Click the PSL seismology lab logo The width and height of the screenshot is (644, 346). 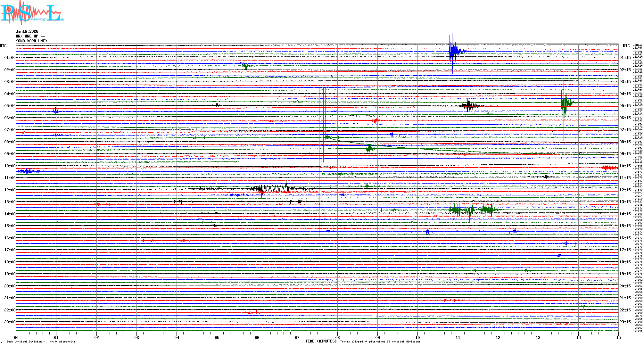[x=31, y=13]
